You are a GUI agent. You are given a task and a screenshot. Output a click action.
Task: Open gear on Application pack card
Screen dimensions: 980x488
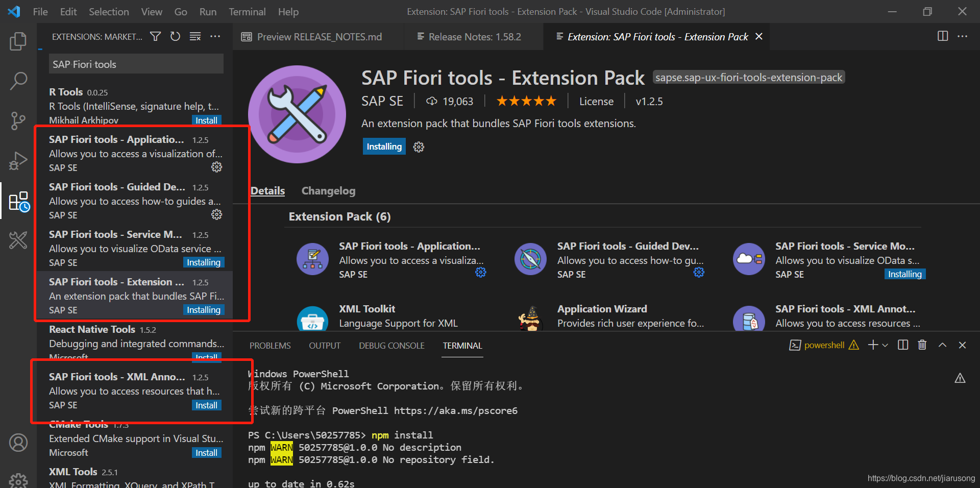(x=481, y=272)
